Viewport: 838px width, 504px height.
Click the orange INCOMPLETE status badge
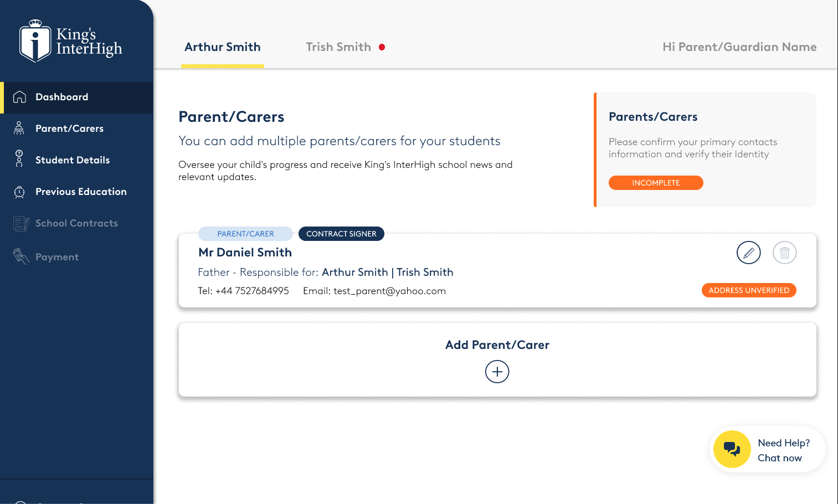[x=656, y=183]
